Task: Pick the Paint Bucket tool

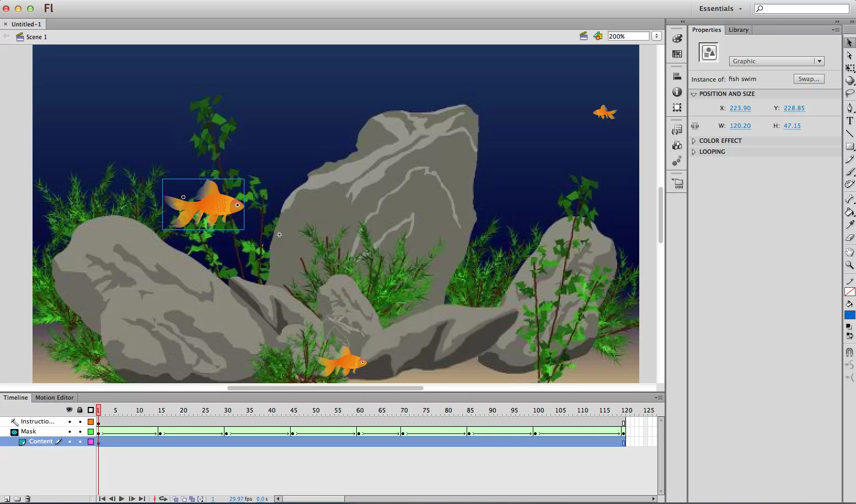Action: click(850, 212)
